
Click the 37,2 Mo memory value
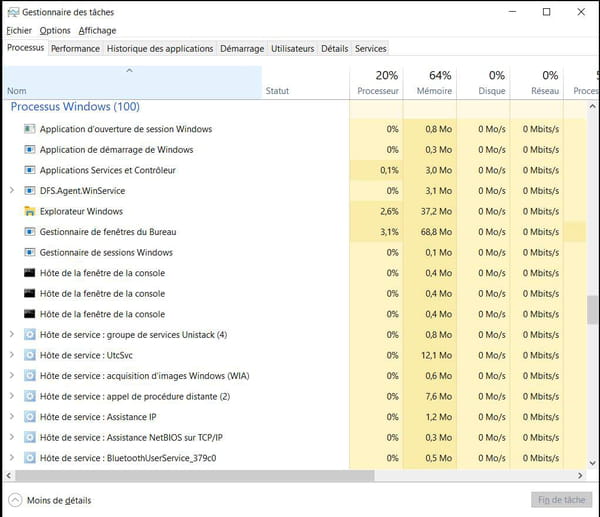pos(436,211)
